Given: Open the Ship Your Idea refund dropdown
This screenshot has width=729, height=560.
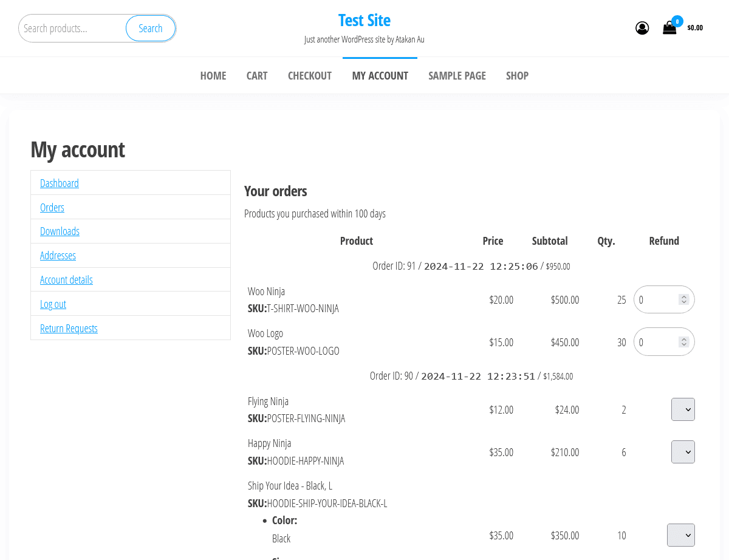Looking at the screenshot, I should click(x=681, y=535).
